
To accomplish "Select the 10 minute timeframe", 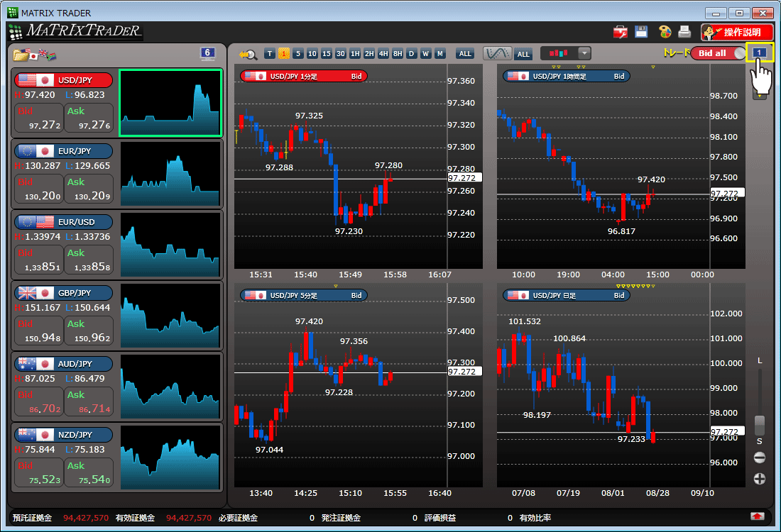I will 312,54.
